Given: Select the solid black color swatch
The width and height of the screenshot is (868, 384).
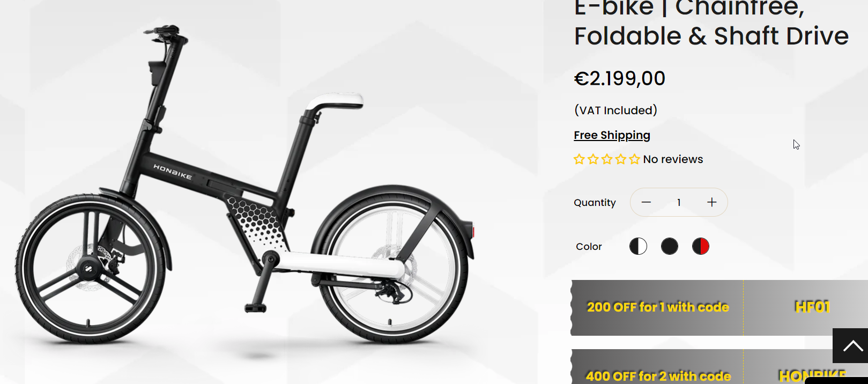Looking at the screenshot, I should coord(669,246).
